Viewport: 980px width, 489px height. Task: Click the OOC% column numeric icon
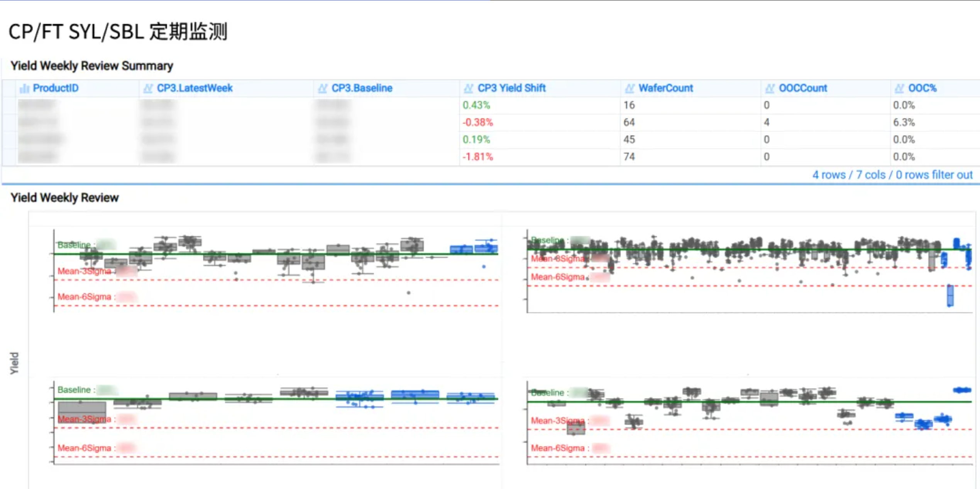tap(899, 88)
